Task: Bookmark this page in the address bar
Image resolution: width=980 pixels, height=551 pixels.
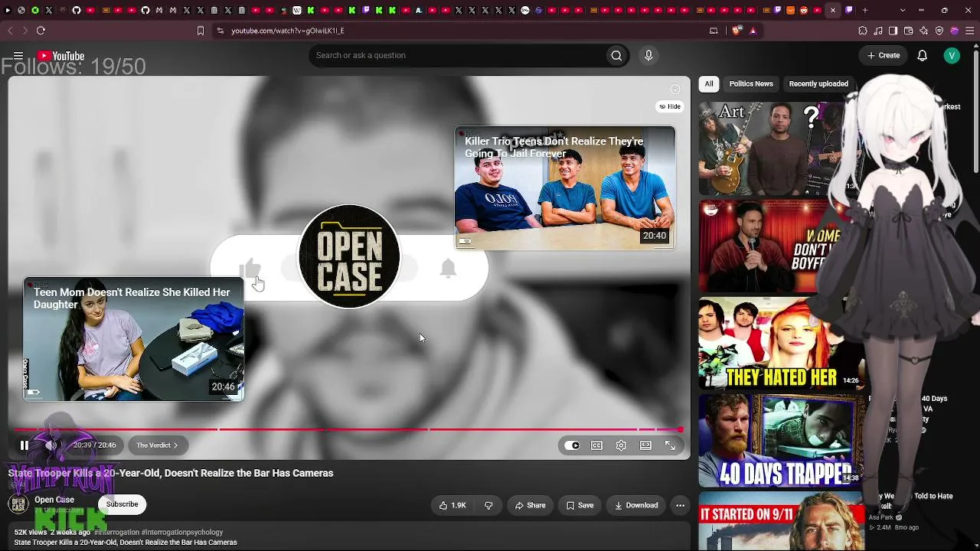Action: tap(201, 31)
